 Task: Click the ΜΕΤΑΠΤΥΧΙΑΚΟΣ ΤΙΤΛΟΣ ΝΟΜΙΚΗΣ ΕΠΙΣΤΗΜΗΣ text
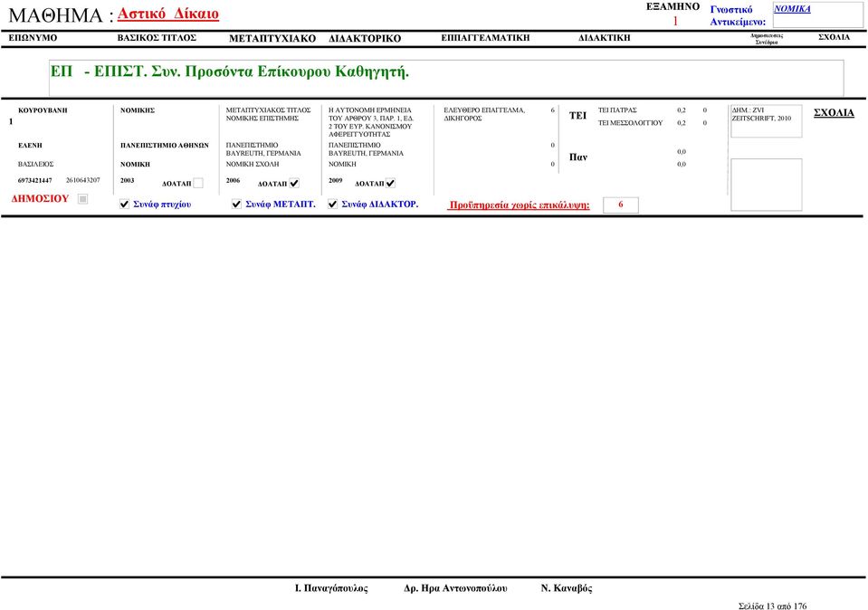pyautogui.click(x=268, y=115)
